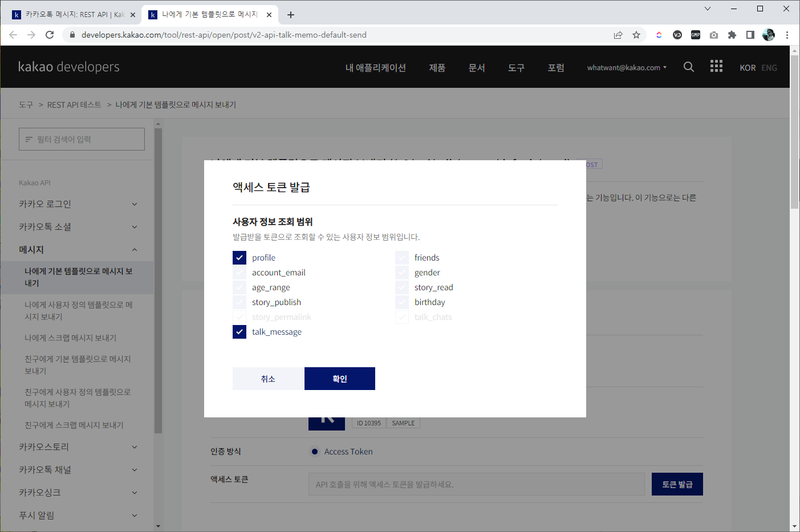Click the page vertical scrollbar thumb

795,131
